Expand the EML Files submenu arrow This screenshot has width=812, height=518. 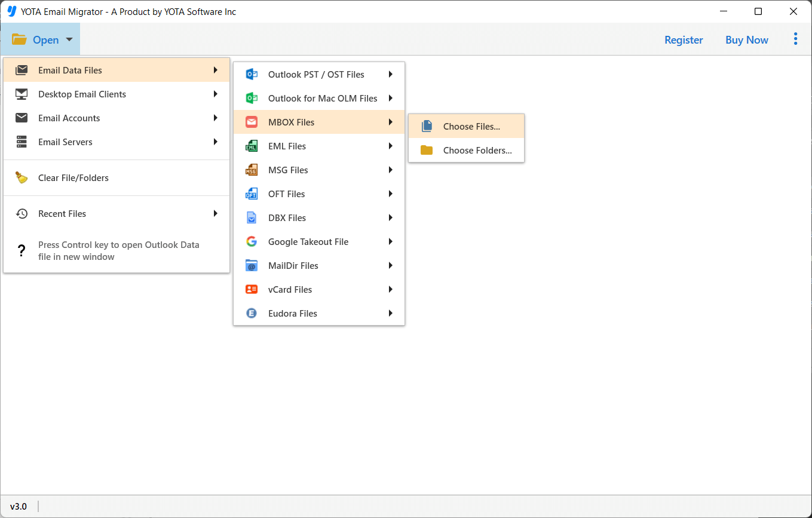(x=390, y=146)
